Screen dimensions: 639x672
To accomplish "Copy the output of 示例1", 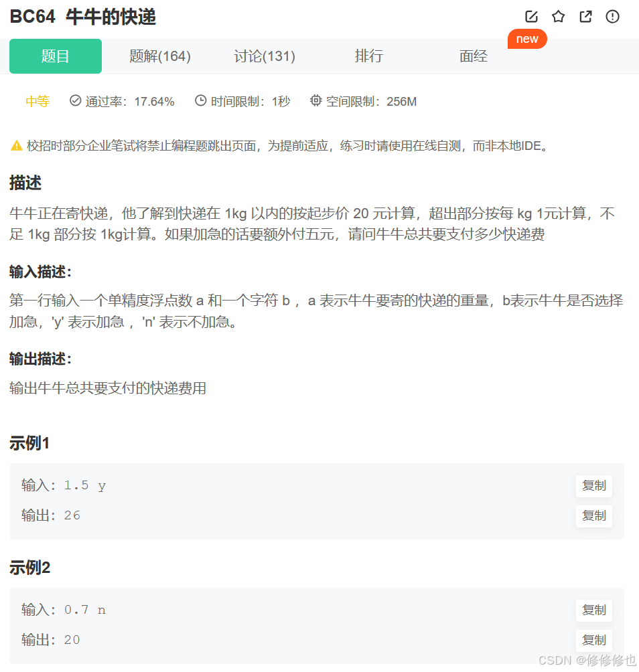I will (x=593, y=516).
